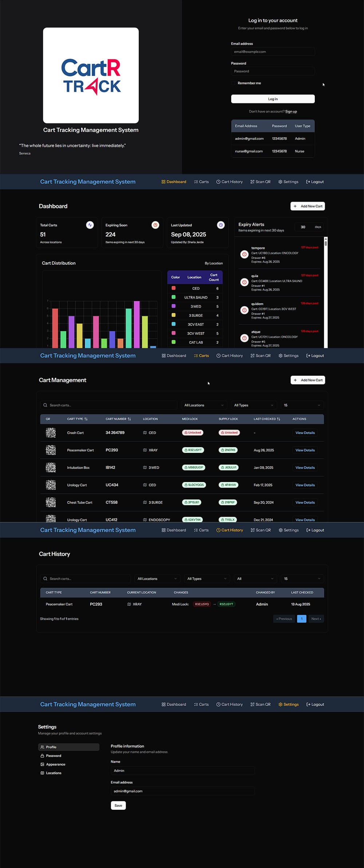Viewport: 364px width, 868px height.
Task: Click the Last Updated clock icon
Action: [221, 225]
